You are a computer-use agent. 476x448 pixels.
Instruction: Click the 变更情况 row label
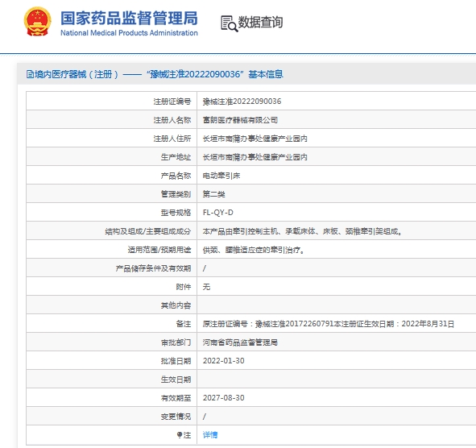tap(176, 417)
